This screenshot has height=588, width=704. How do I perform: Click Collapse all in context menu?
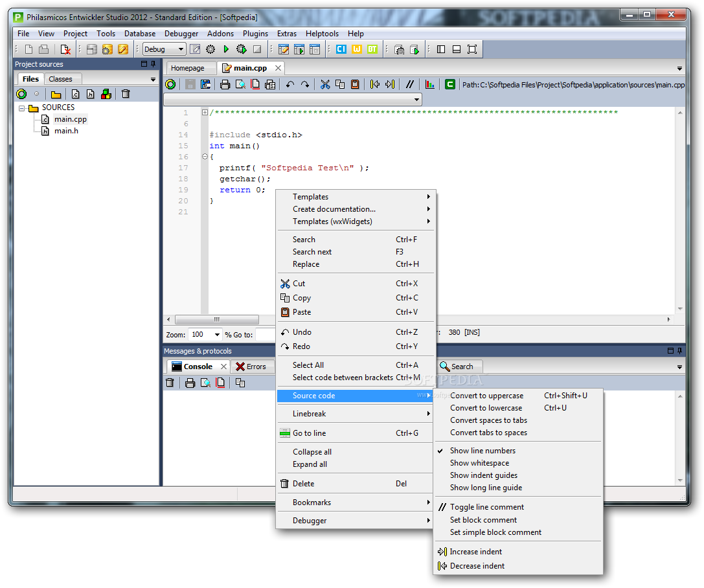(355, 452)
